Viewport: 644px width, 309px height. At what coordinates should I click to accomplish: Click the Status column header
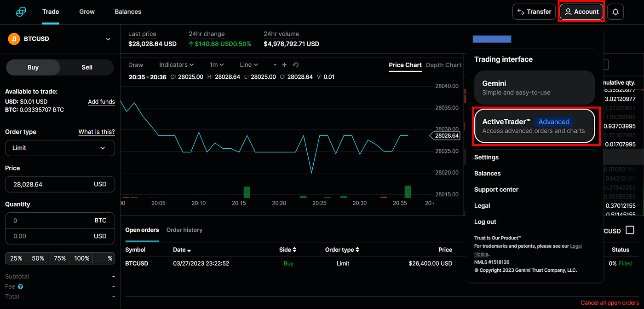point(621,250)
